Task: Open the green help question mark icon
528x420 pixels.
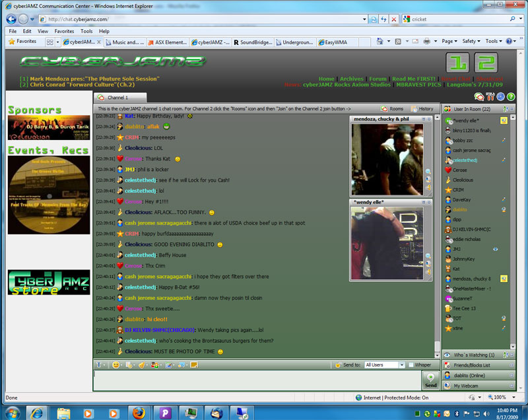Action: pyautogui.click(x=511, y=97)
